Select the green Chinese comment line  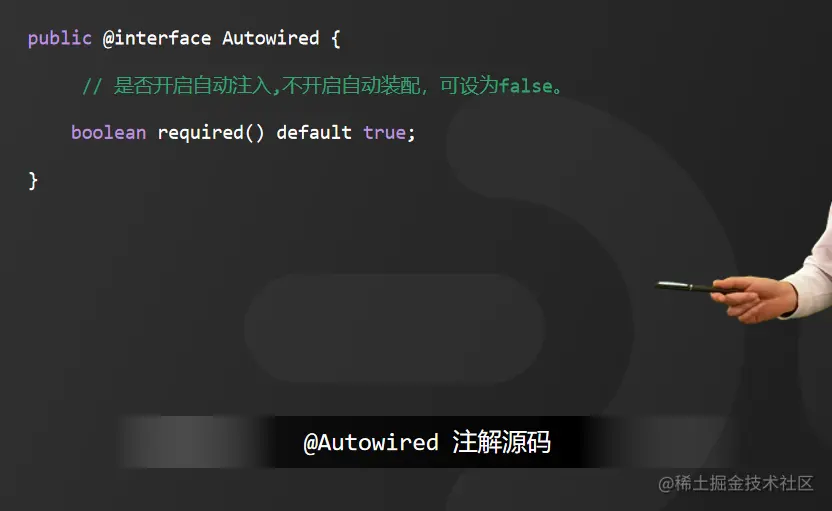coord(322,85)
